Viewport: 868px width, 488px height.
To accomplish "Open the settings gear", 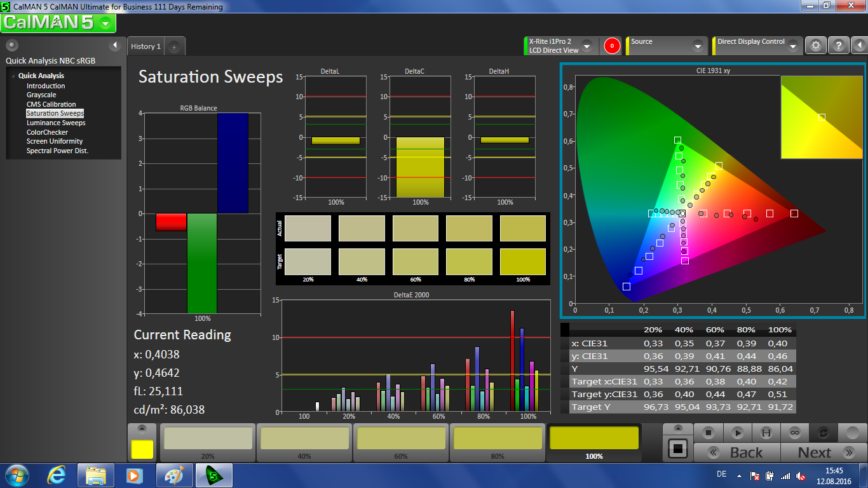I will (816, 46).
